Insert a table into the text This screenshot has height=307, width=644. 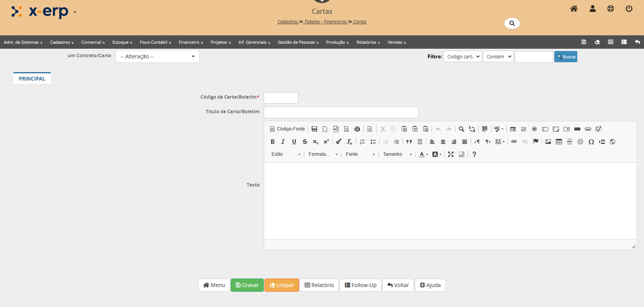[559, 142]
